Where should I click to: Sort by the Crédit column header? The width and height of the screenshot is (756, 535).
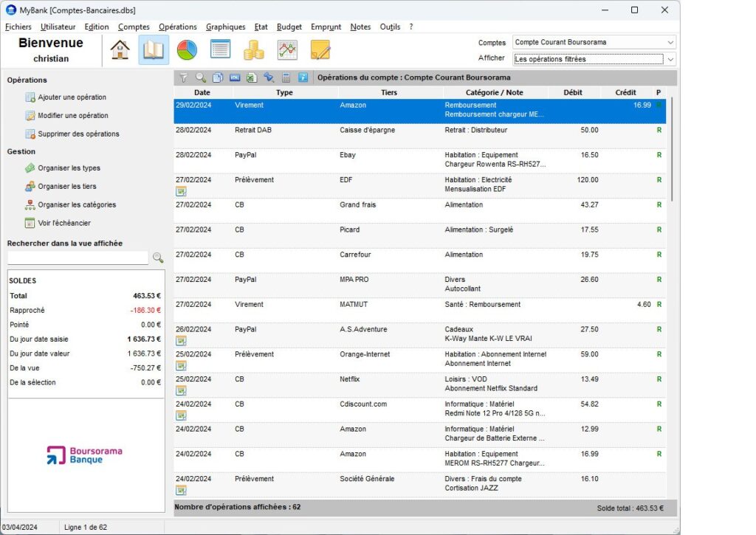tap(625, 92)
